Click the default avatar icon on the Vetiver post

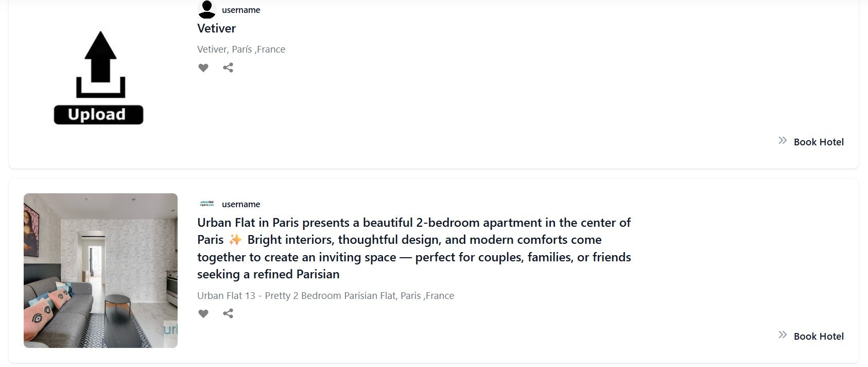point(206,8)
